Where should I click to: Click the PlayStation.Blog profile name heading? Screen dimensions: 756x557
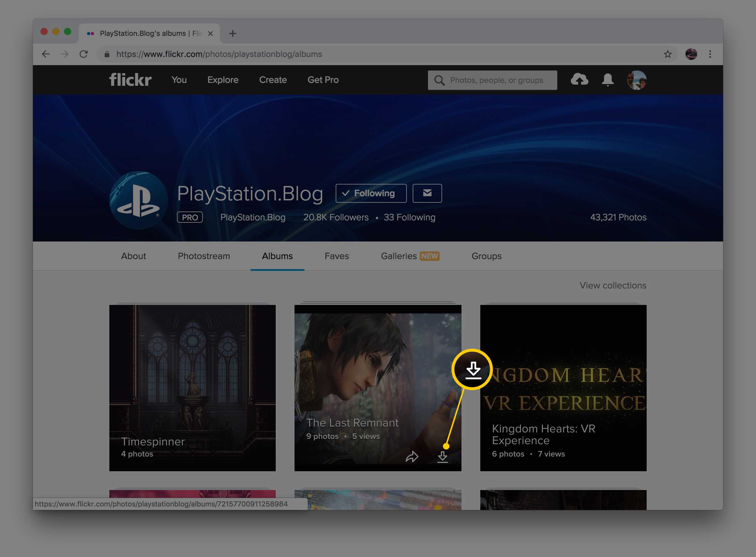[250, 194]
